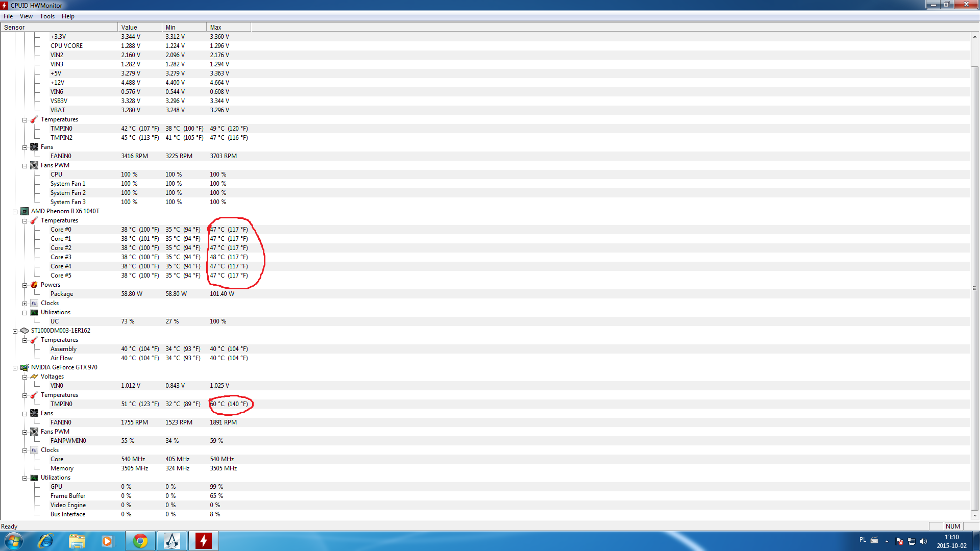Expand the collapsed Clocks node under AMD Phenom
Image resolution: width=980 pixels, height=551 pixels.
(24, 304)
